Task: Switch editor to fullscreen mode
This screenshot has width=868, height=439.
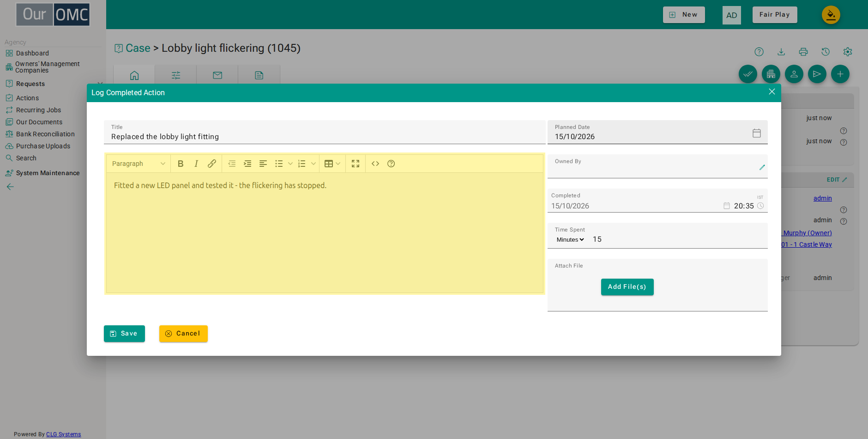Action: coord(356,164)
